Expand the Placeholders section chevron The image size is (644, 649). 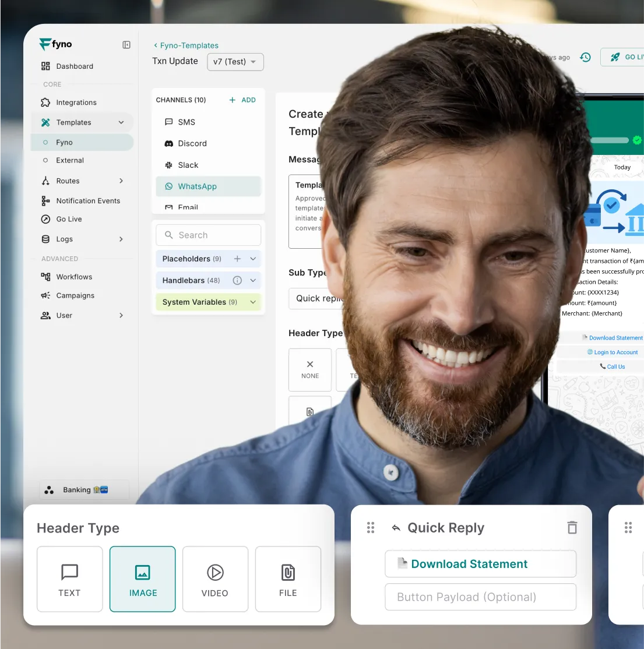pyautogui.click(x=253, y=259)
